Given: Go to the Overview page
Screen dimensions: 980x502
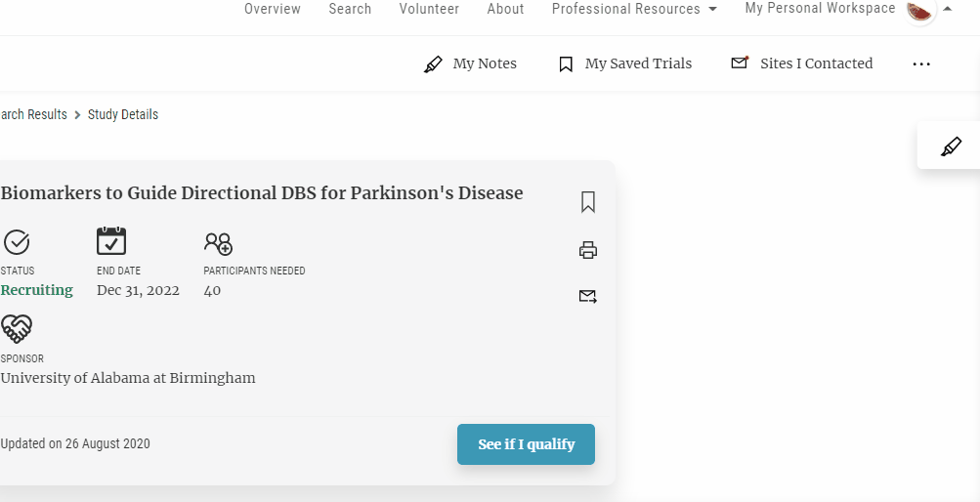Looking at the screenshot, I should [273, 9].
